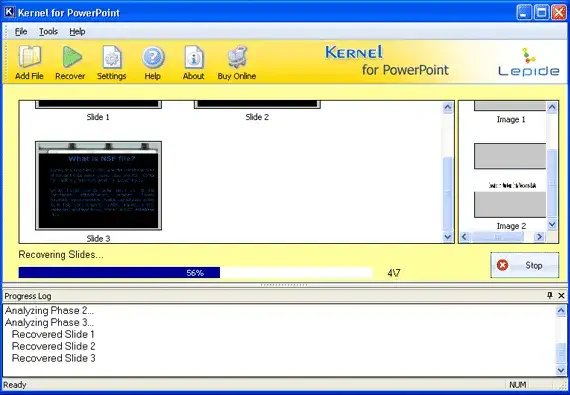This screenshot has height=395, width=570.
Task: Click the slides pane vertical scroll thumb
Action: click(447, 193)
